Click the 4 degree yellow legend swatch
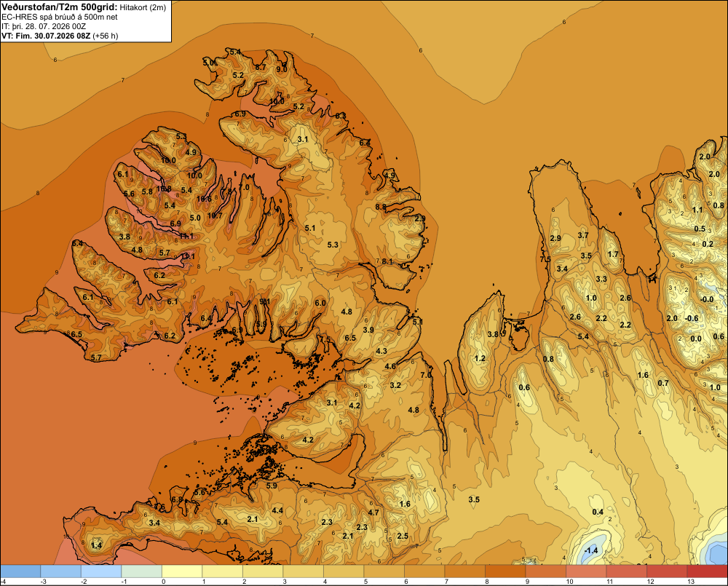728x586 pixels. [x=344, y=571]
